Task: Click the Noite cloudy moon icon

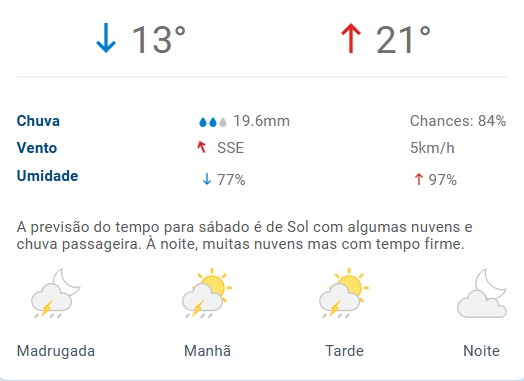Action: pos(482,293)
